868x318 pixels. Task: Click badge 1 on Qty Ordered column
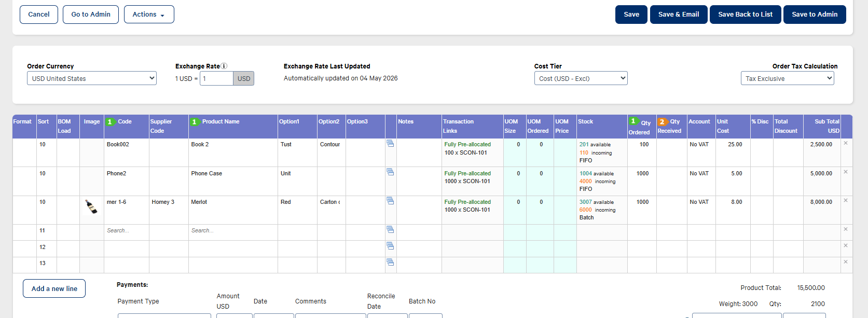point(633,121)
